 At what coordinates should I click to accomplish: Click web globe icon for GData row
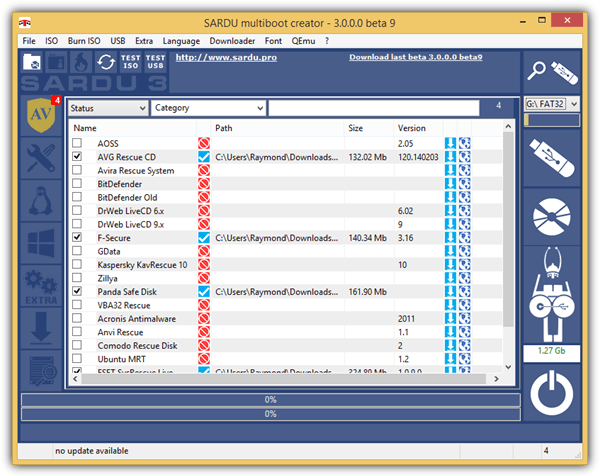[465, 251]
